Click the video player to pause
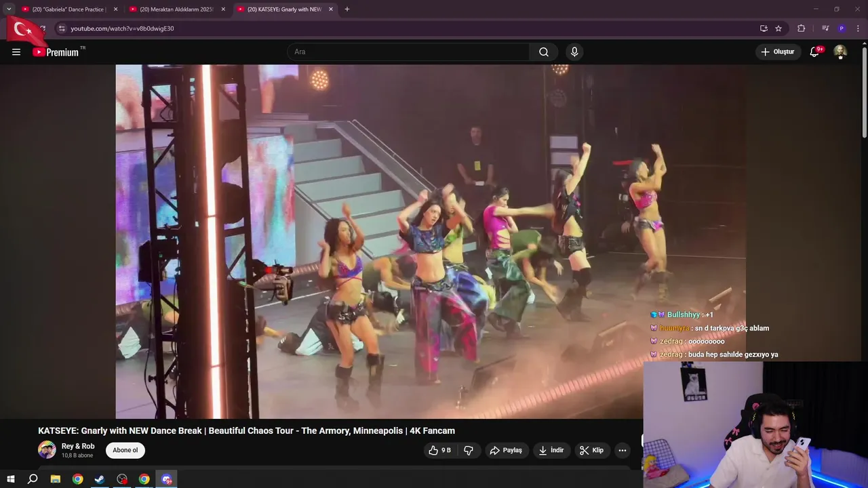Viewport: 868px width, 488px height. coord(431,241)
